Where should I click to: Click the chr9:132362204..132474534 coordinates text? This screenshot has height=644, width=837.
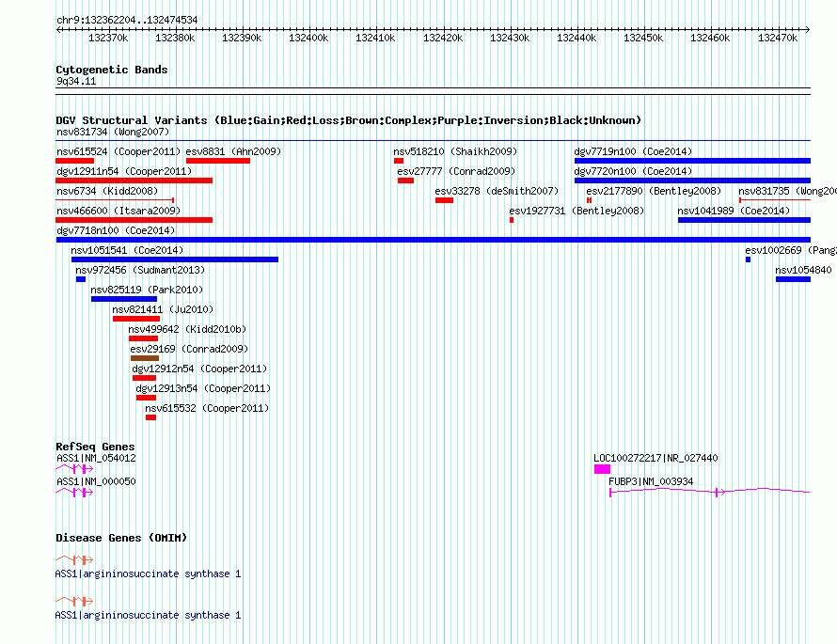(x=127, y=20)
